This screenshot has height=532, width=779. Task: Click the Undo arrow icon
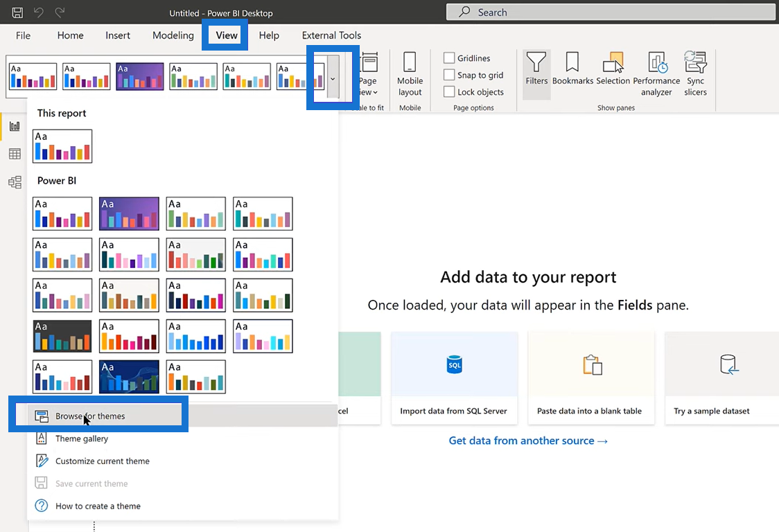[x=39, y=12]
